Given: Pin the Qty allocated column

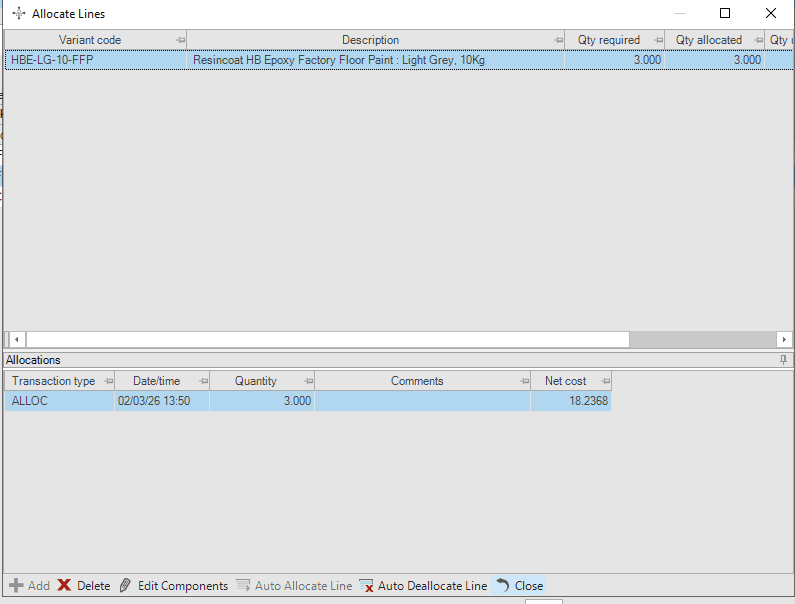Looking at the screenshot, I should 758,40.
